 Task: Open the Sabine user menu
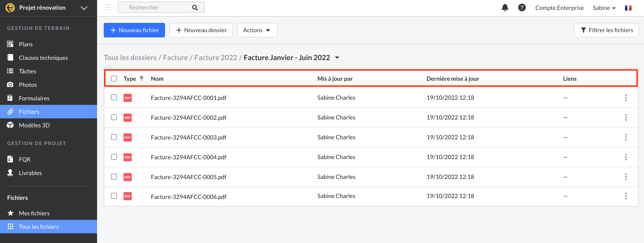click(604, 8)
